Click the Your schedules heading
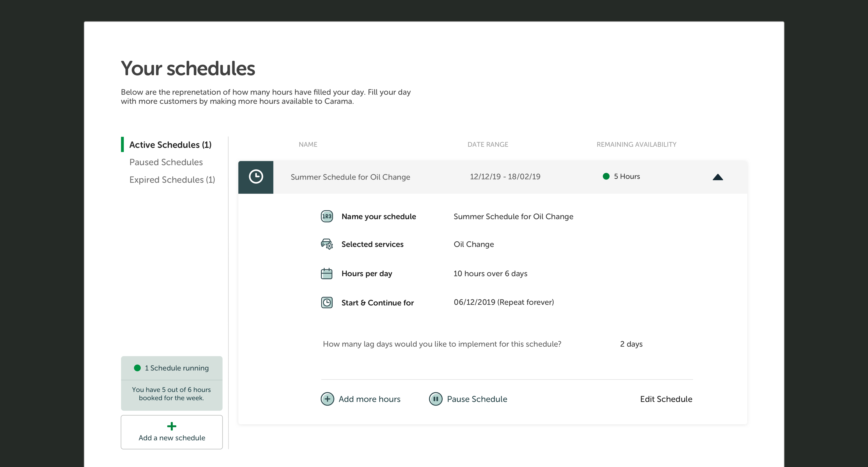The height and width of the screenshot is (467, 868). [x=188, y=69]
